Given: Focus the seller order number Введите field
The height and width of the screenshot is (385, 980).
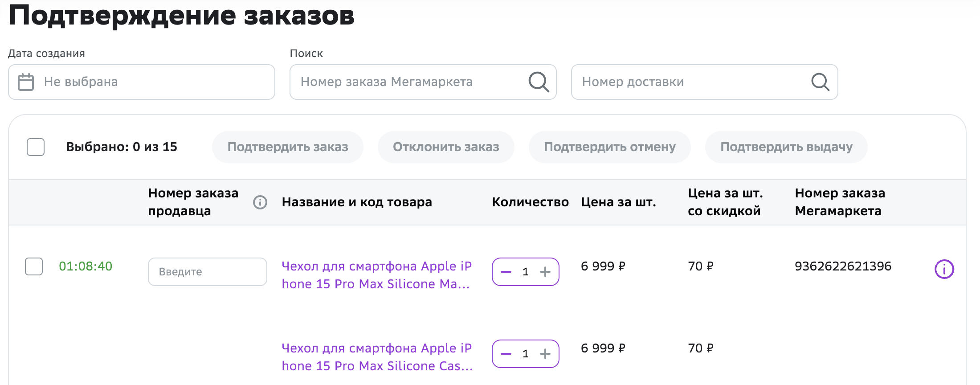Looking at the screenshot, I should pos(208,272).
